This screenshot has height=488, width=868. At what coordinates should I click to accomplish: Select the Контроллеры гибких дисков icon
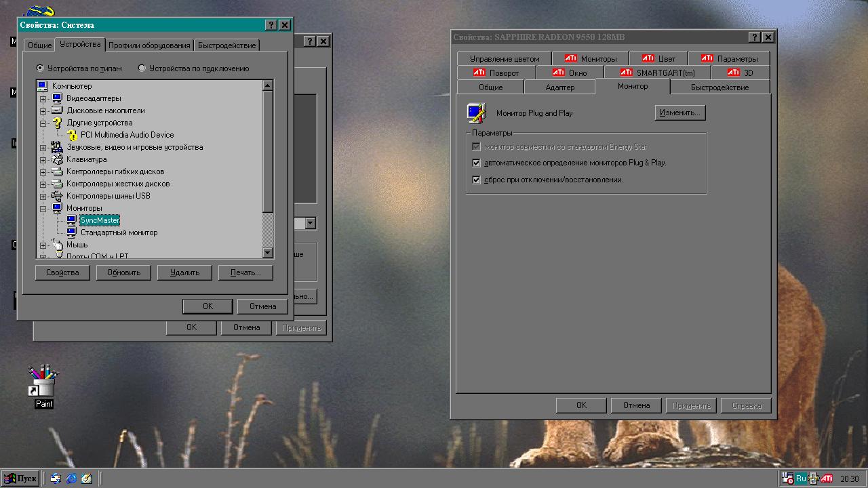point(57,171)
